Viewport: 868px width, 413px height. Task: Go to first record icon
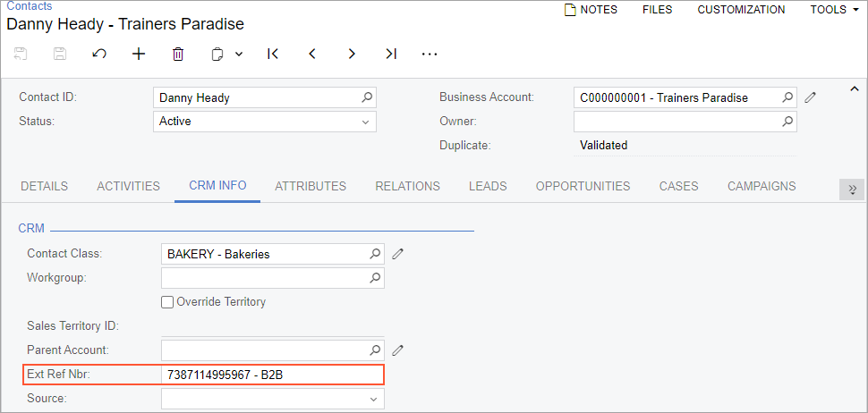pyautogui.click(x=273, y=54)
